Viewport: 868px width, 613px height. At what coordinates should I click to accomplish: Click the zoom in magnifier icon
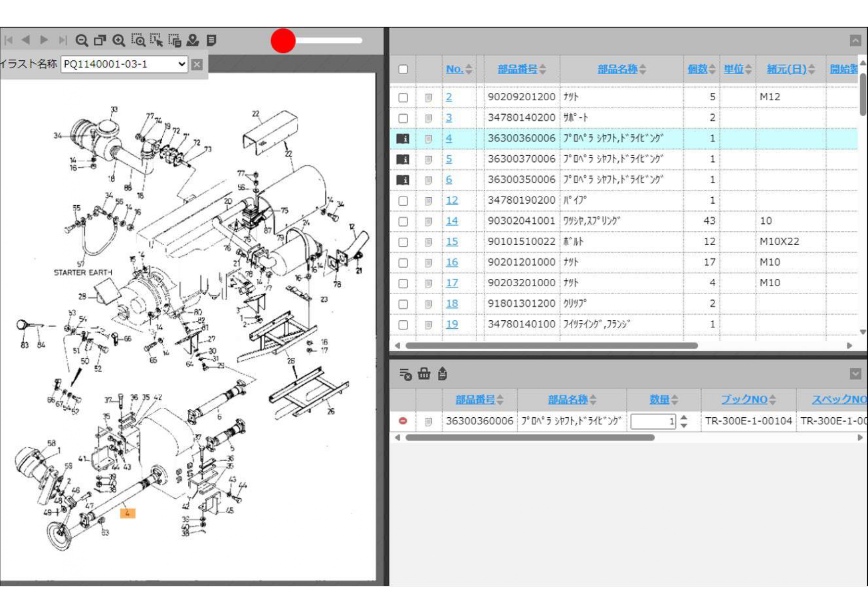(x=119, y=41)
